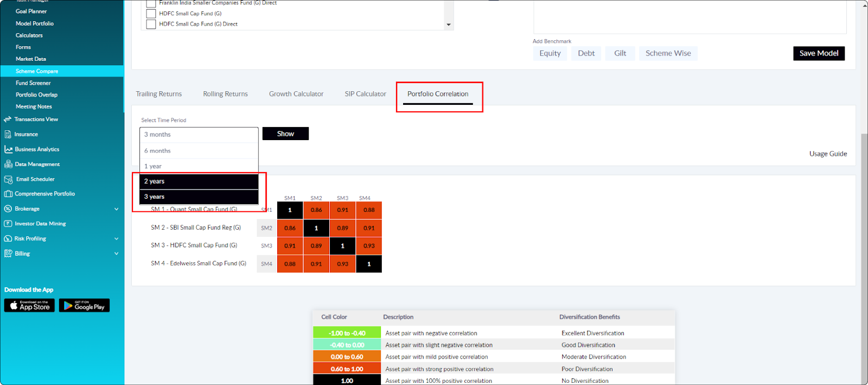Open Market Data in sidebar

click(x=31, y=59)
